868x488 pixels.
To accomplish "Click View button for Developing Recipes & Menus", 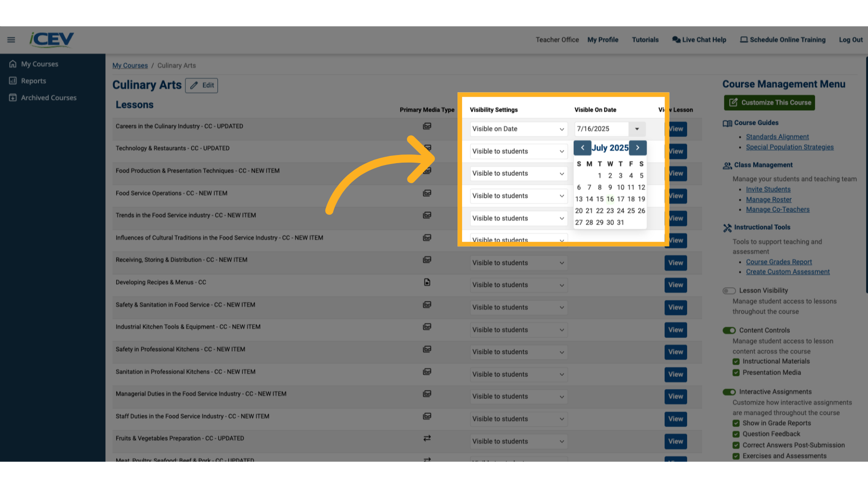I will [675, 285].
